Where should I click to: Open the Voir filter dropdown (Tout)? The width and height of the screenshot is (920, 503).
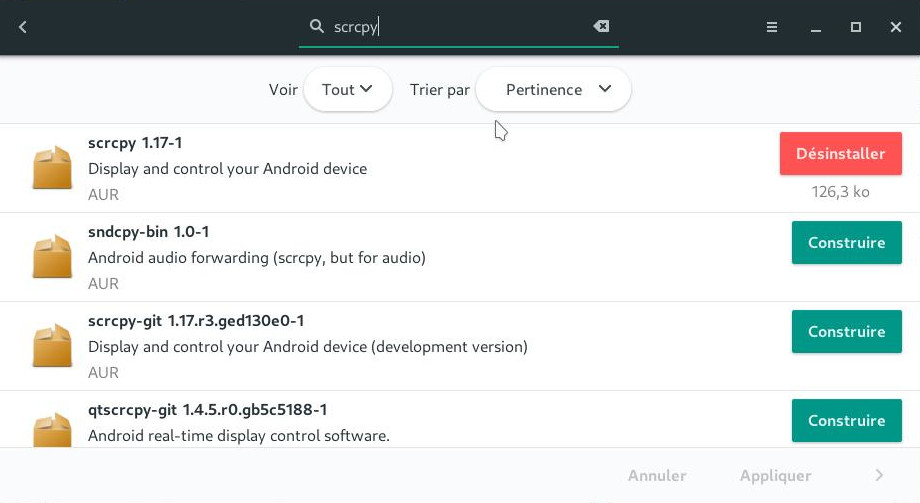(x=347, y=89)
